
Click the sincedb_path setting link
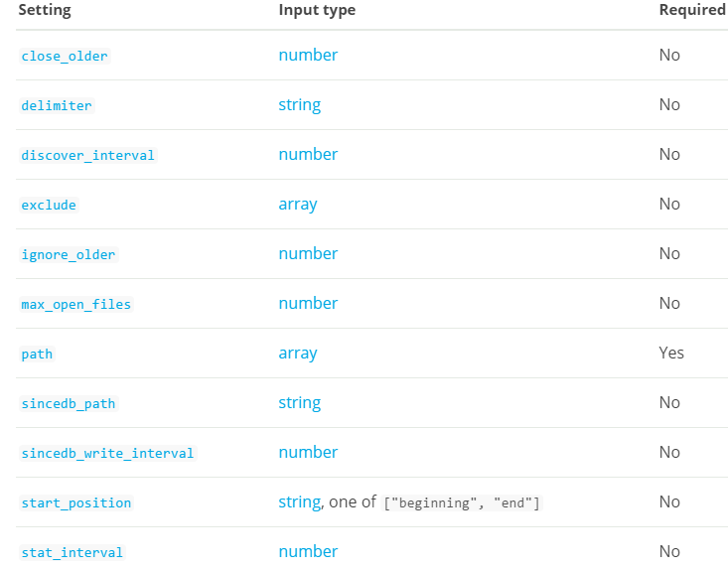pos(69,404)
